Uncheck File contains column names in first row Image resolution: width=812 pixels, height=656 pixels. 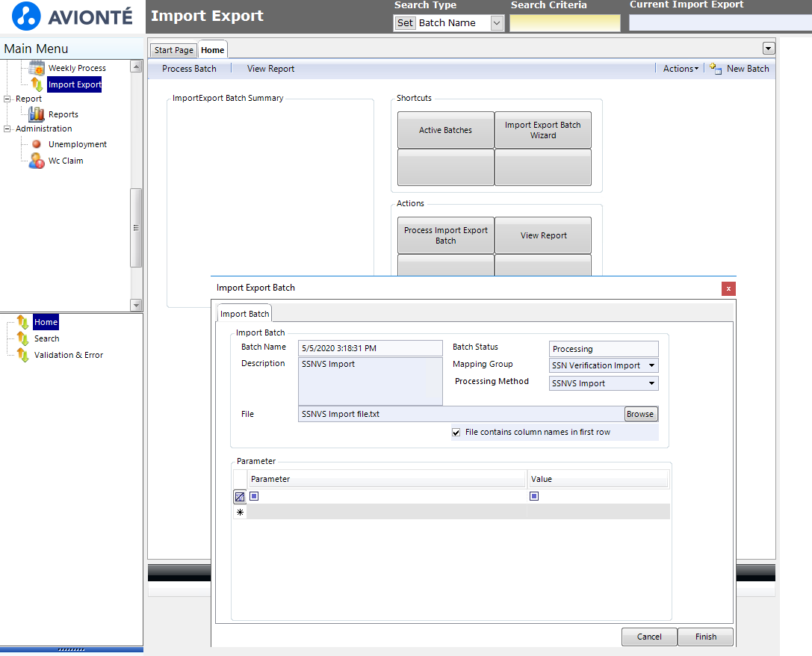(456, 432)
